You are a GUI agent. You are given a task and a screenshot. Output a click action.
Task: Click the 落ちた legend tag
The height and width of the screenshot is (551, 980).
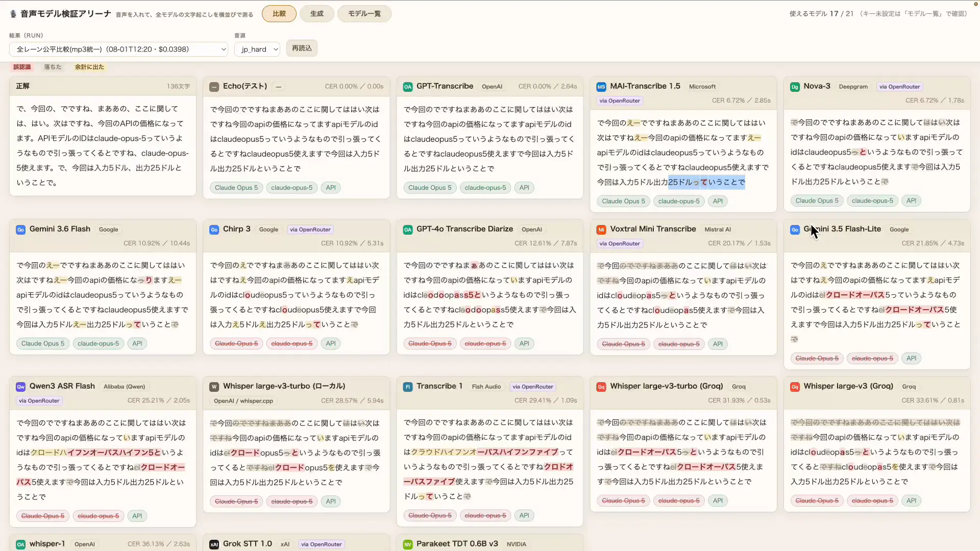coord(53,67)
